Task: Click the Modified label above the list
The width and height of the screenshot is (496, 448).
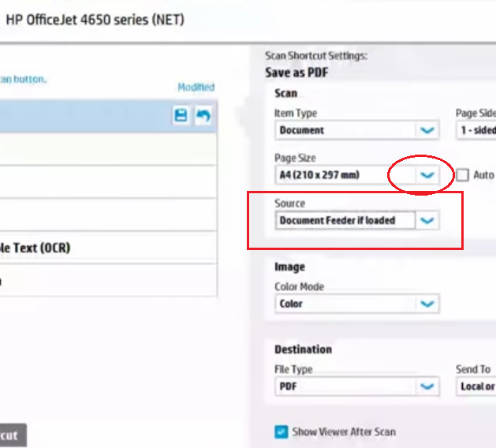Action: point(196,88)
